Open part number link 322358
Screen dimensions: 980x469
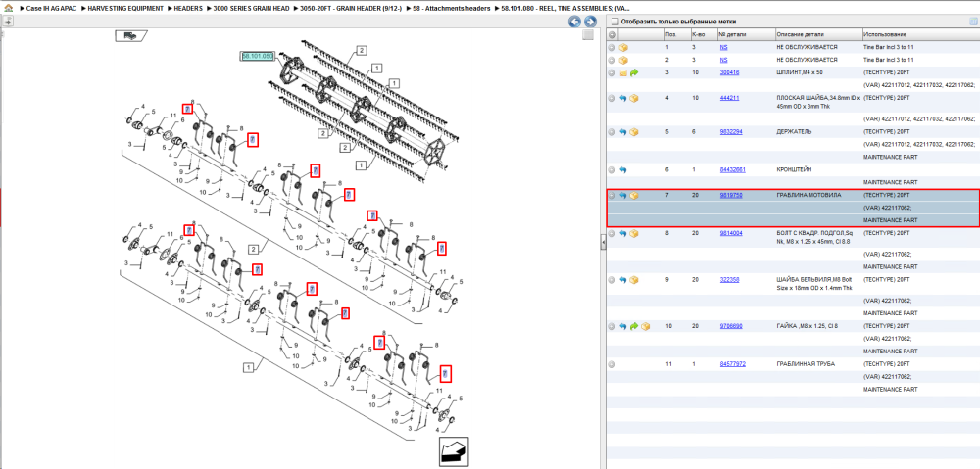729,280
